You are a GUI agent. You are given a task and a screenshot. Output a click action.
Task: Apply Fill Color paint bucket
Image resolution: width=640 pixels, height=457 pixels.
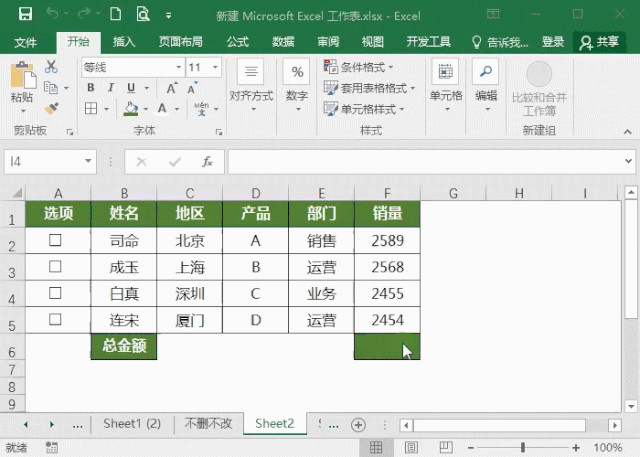131,109
